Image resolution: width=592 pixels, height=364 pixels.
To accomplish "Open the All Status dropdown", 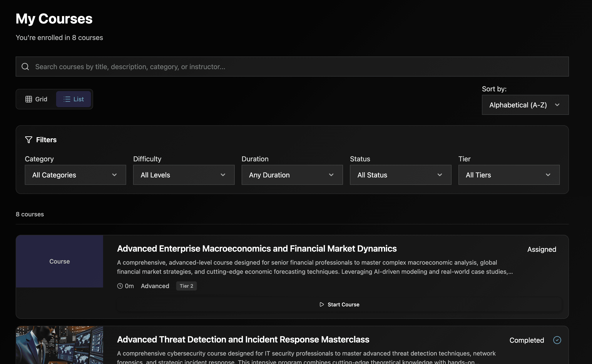I will coord(400,175).
